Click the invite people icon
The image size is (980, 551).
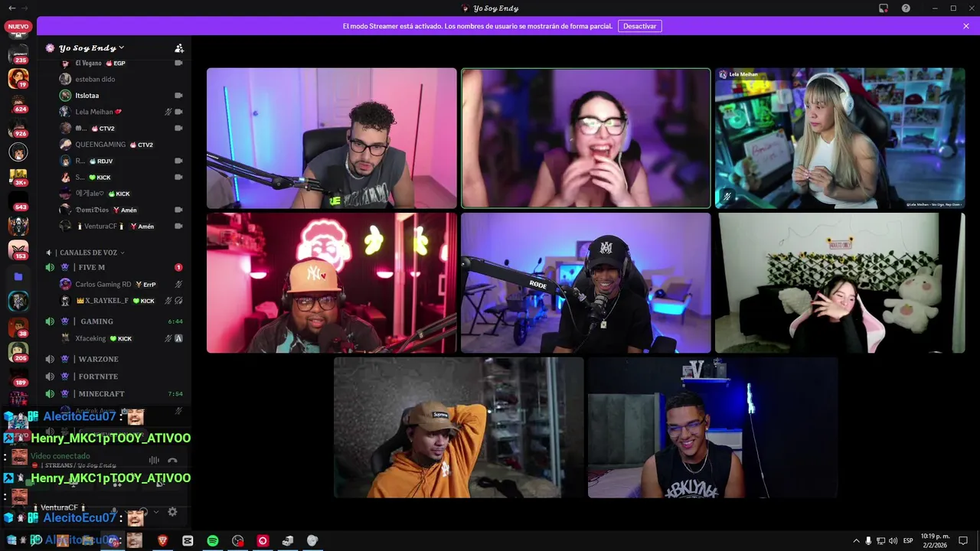pyautogui.click(x=179, y=48)
